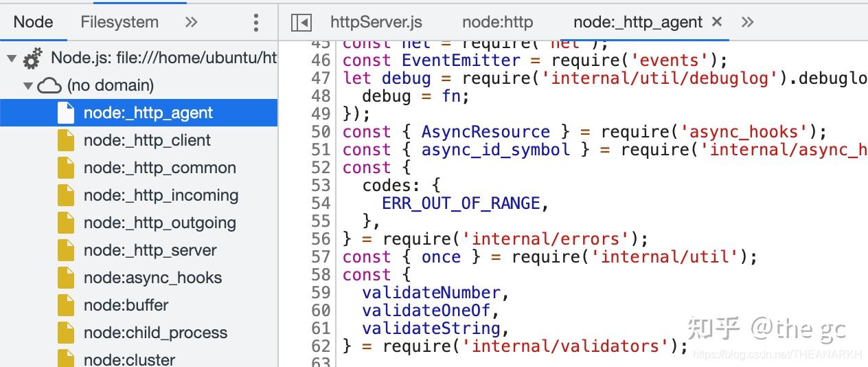Click the Node.js gear icon
The height and width of the screenshot is (367, 868).
pyautogui.click(x=32, y=58)
